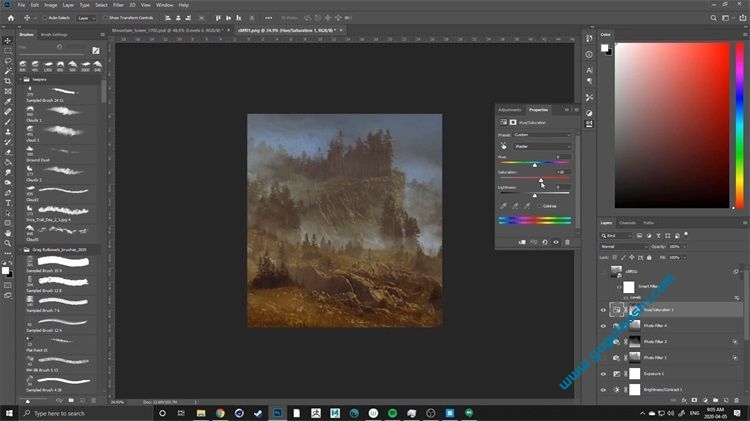
Task: Hide the Exposure 1 layer
Action: coord(603,374)
